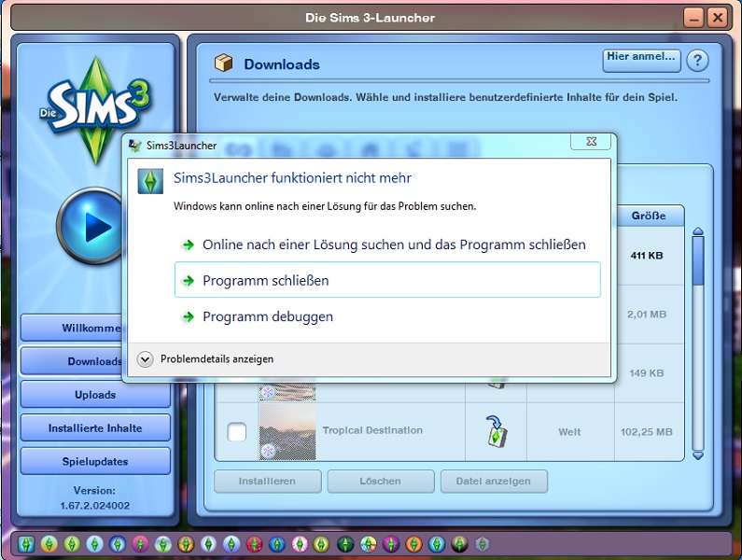Image resolution: width=742 pixels, height=560 pixels.
Task: Select the square base game icon in bottom bar
Action: point(26,544)
